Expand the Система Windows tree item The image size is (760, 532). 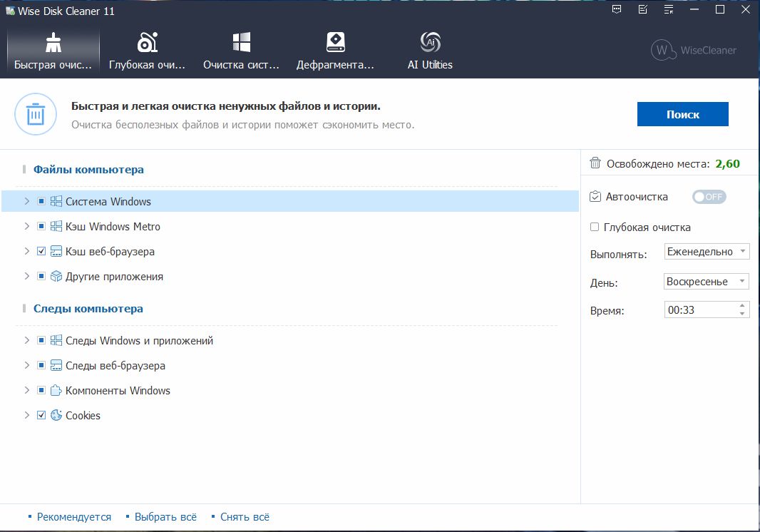27,202
